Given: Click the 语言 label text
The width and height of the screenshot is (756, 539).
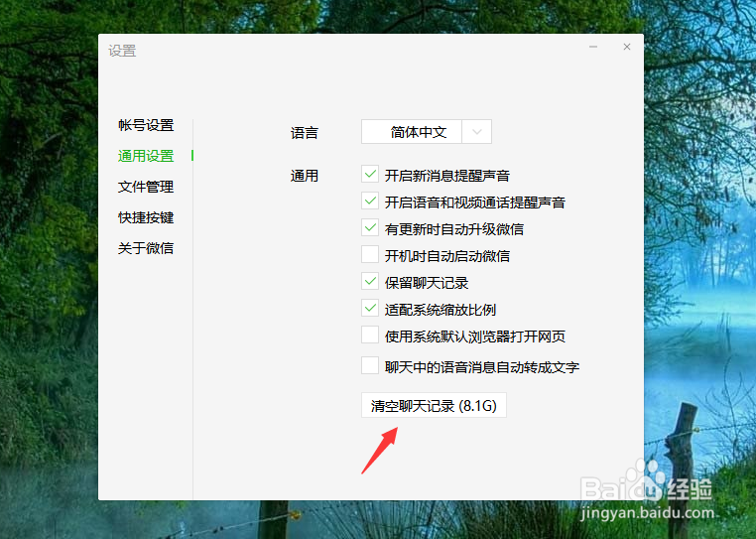Looking at the screenshot, I should pyautogui.click(x=305, y=133).
